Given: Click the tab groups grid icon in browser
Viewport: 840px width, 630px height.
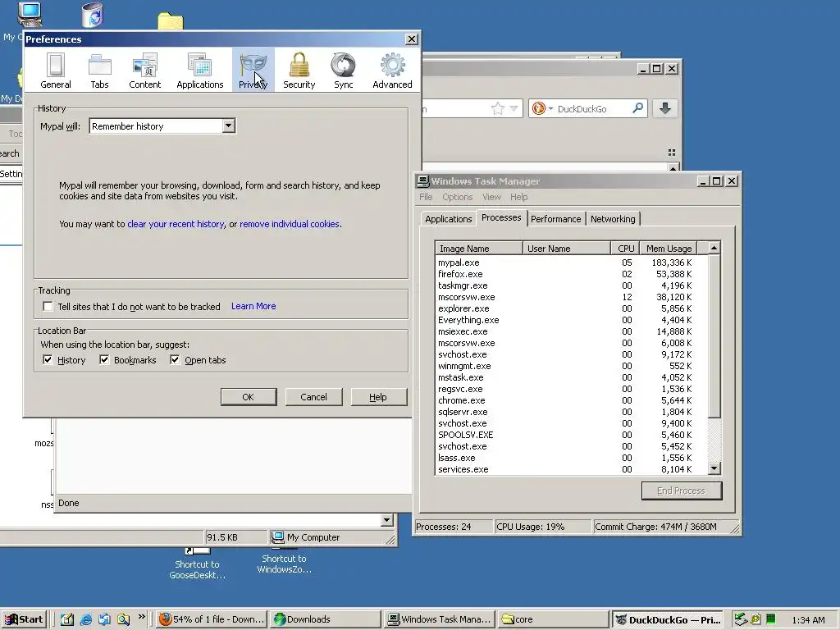Looking at the screenshot, I should point(672,153).
